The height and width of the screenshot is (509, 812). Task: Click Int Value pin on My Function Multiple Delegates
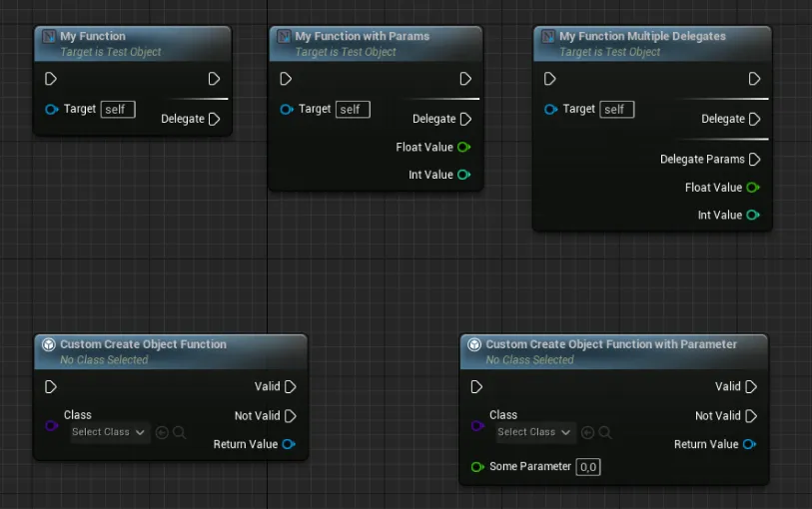[753, 215]
